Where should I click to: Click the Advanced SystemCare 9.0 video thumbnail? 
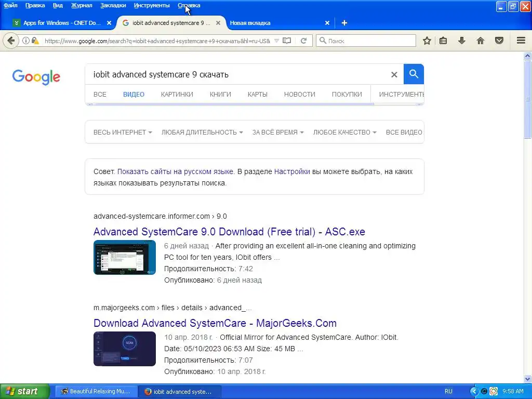click(x=125, y=258)
